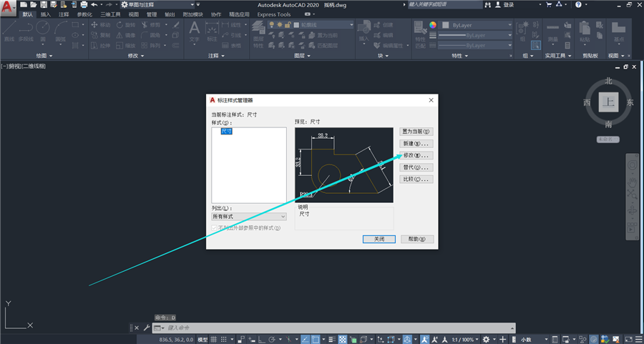Screen dimensions: 644x344
Task: Toggle grid display in status bar
Action: 213,340
